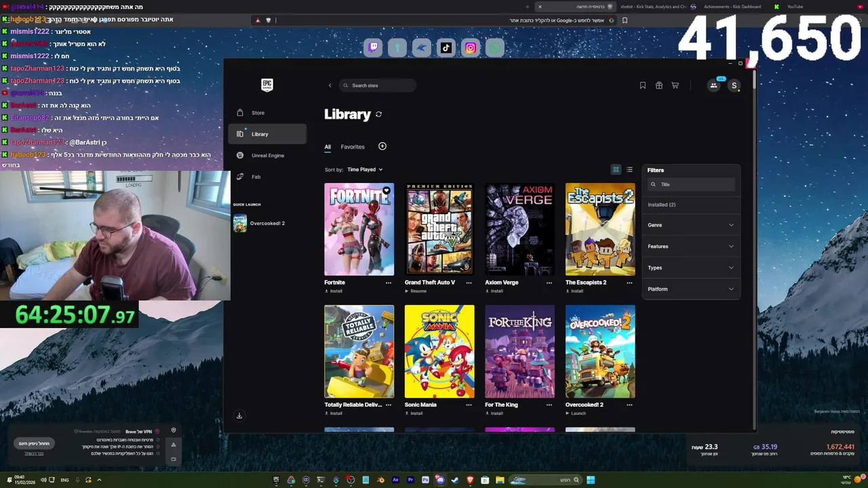Open The Escapists 2 options menu
This screenshot has height=488, width=868.
[629, 283]
